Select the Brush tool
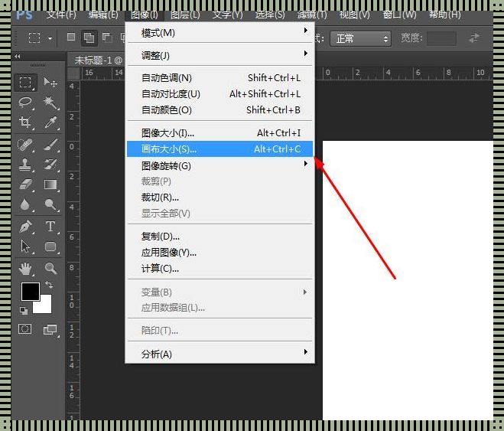504x431 pixels. [50, 145]
